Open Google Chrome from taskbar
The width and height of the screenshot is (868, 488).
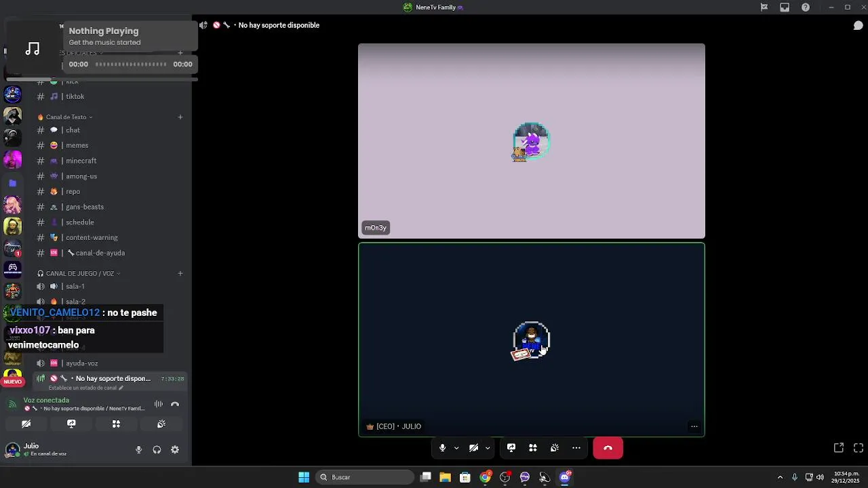[485, 477]
